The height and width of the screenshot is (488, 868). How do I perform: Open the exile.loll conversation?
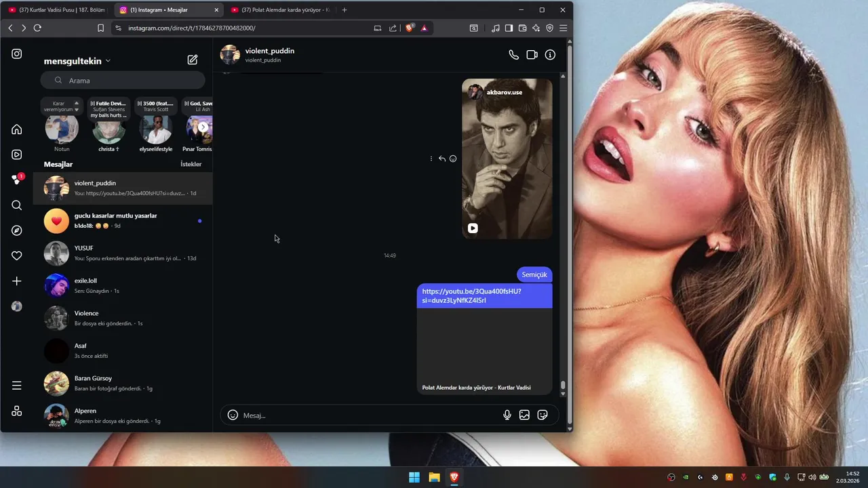click(x=123, y=285)
